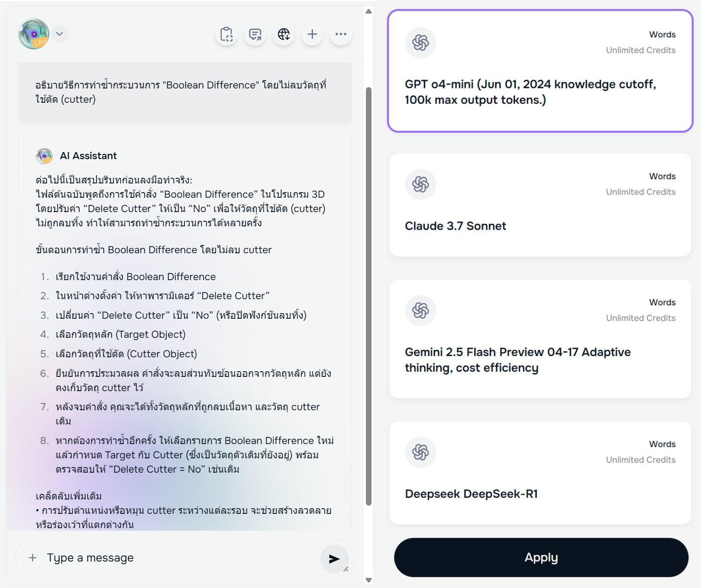This screenshot has width=701, height=588.
Task: Click Words label on Gemini 2.5 card
Action: pos(662,303)
